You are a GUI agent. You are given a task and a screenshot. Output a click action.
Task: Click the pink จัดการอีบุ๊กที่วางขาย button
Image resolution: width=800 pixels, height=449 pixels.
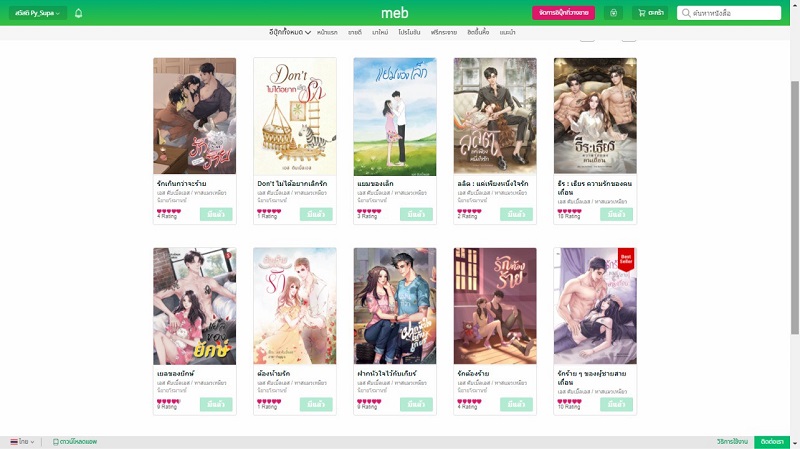(x=563, y=13)
